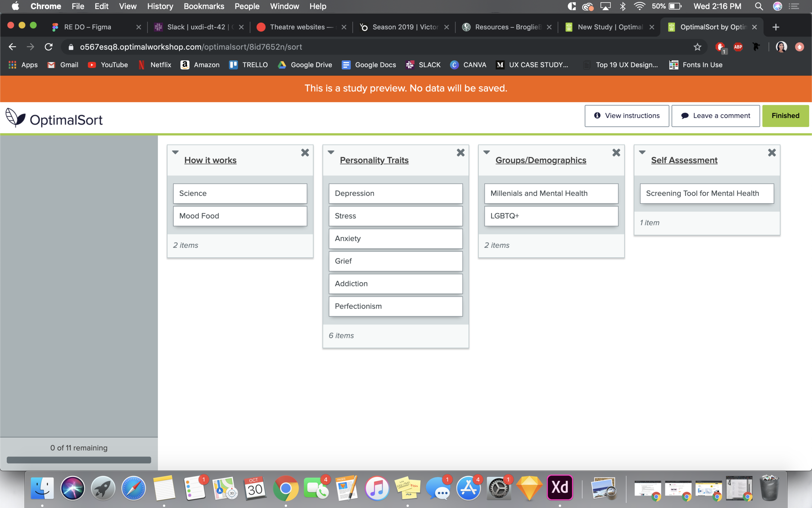The width and height of the screenshot is (812, 508).
Task: Bookmark this page with the star icon
Action: tap(697, 47)
